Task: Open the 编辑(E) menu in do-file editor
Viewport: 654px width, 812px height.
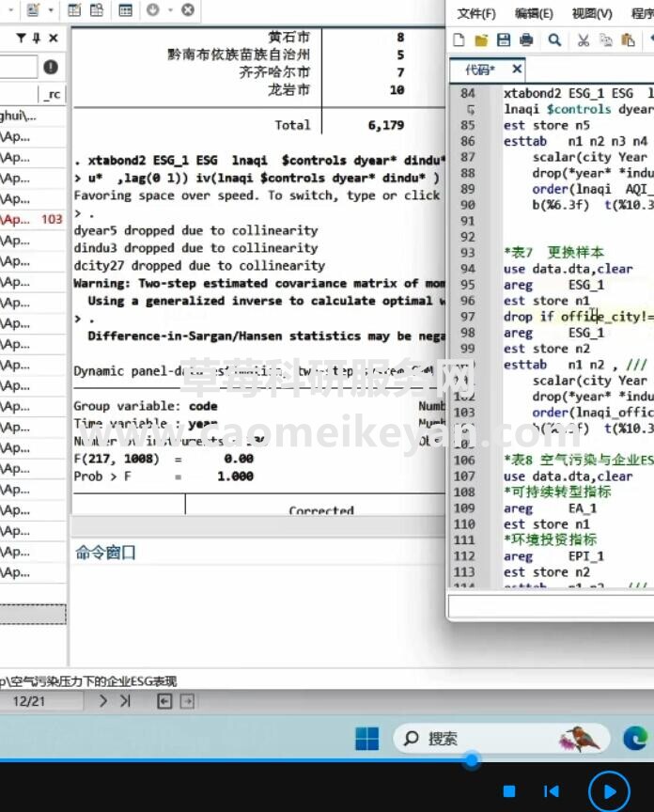Action: tap(534, 13)
